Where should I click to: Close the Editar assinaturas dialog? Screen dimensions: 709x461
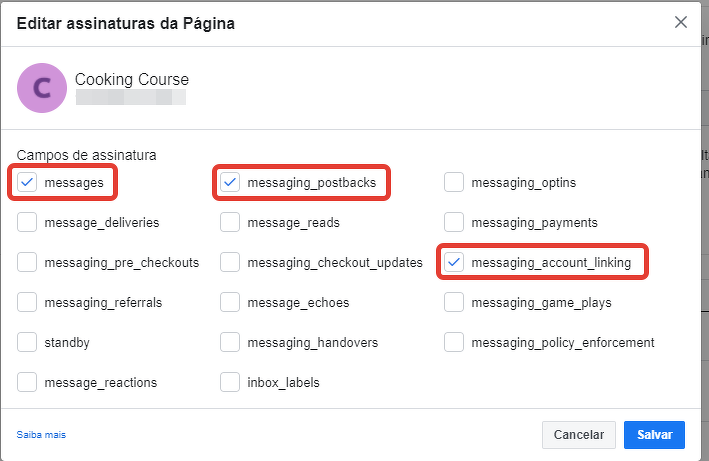click(681, 22)
